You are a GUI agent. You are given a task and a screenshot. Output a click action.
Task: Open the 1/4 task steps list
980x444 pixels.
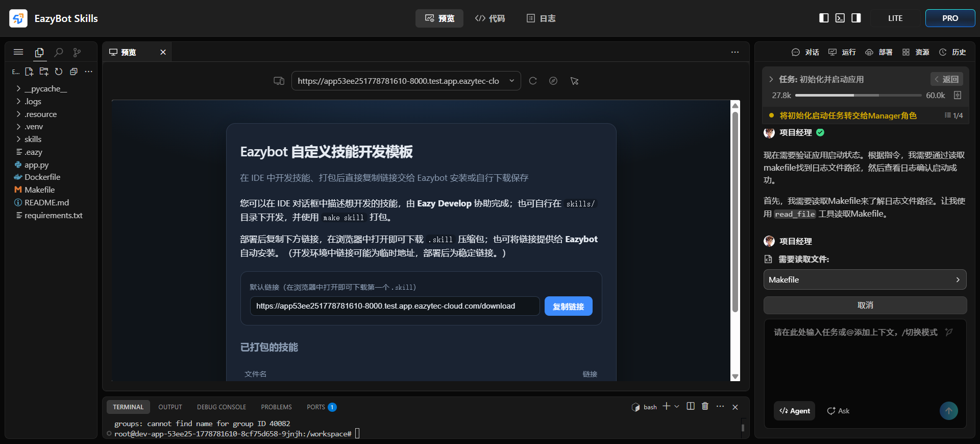(x=953, y=115)
